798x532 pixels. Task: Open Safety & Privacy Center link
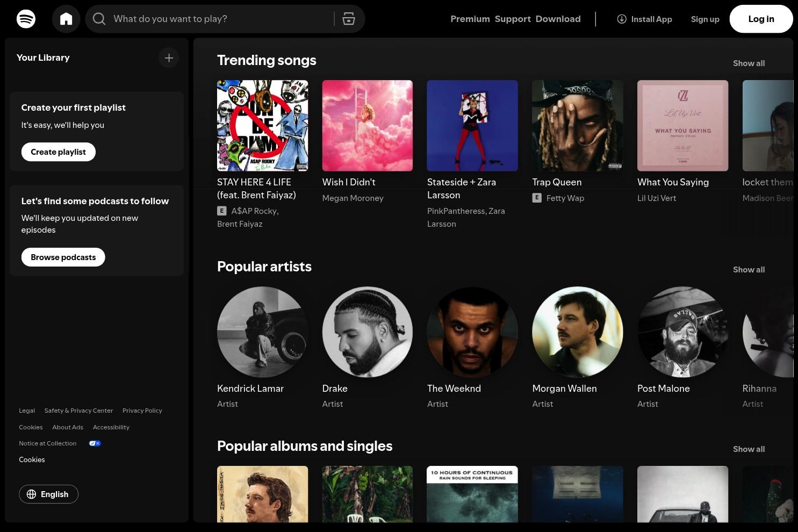78,411
